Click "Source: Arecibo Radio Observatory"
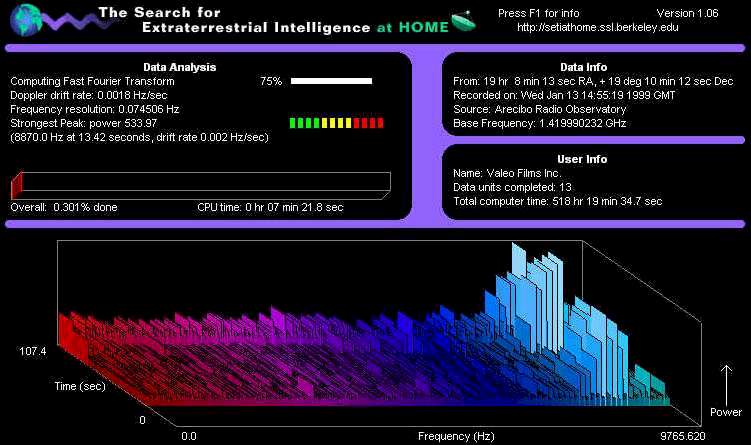751x445 pixels. (540, 109)
